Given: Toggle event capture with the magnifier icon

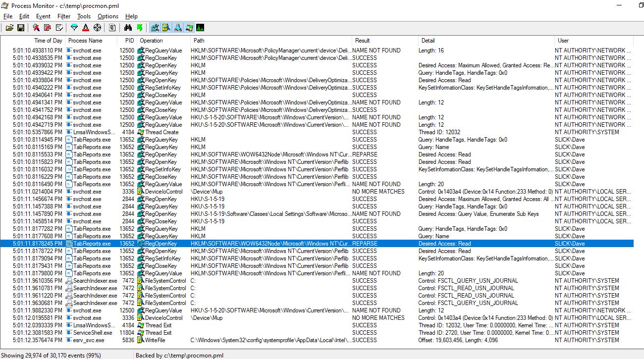Looking at the screenshot, I should coord(36,28).
